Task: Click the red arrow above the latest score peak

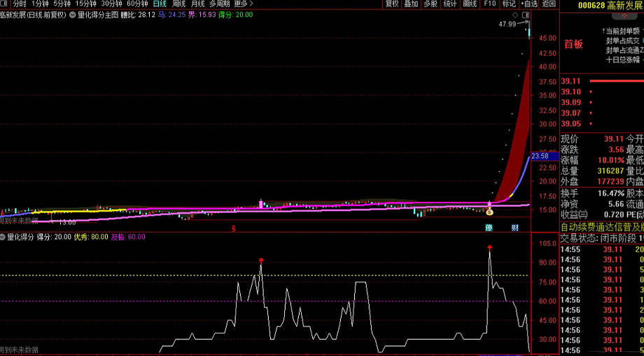Action: tap(489, 247)
